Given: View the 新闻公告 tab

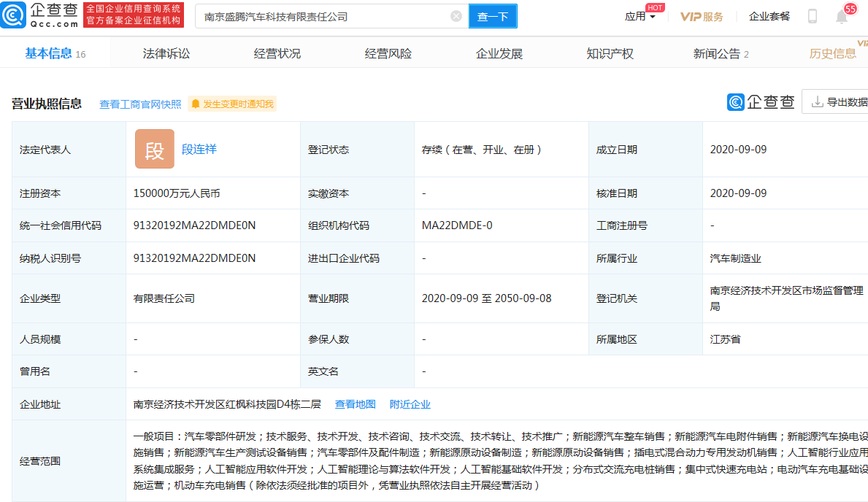Looking at the screenshot, I should [x=716, y=53].
